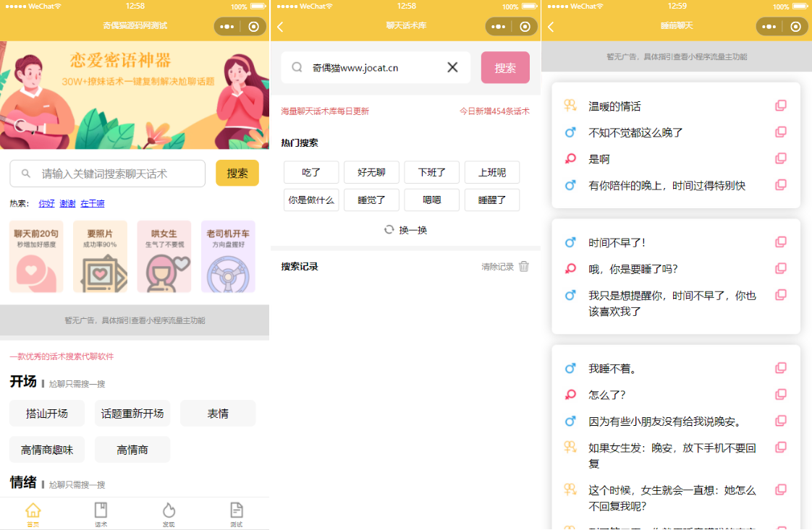Choose hot search tag 睡醒了
Viewport: 812px width, 530px height.
(x=492, y=200)
